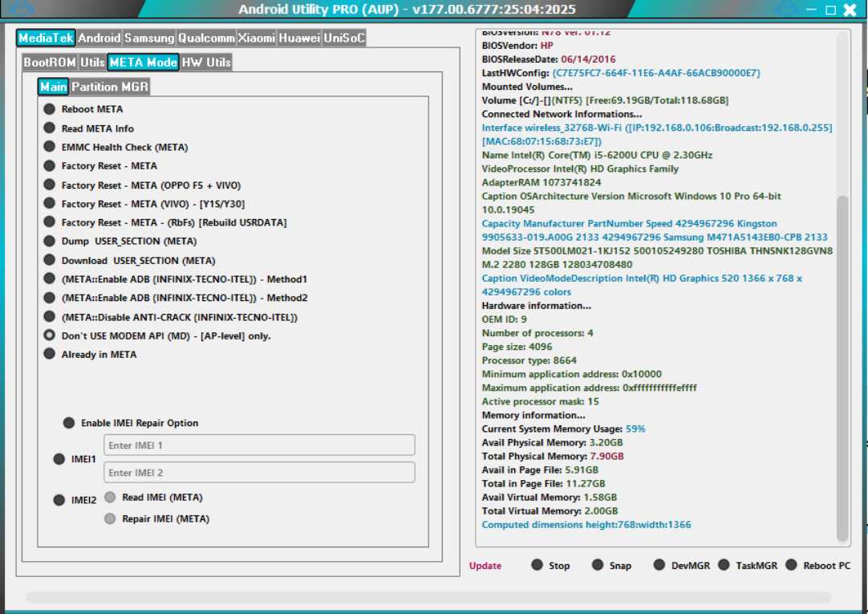Click into the Enter IMEI 1 field
The image size is (868, 614).
(x=257, y=445)
